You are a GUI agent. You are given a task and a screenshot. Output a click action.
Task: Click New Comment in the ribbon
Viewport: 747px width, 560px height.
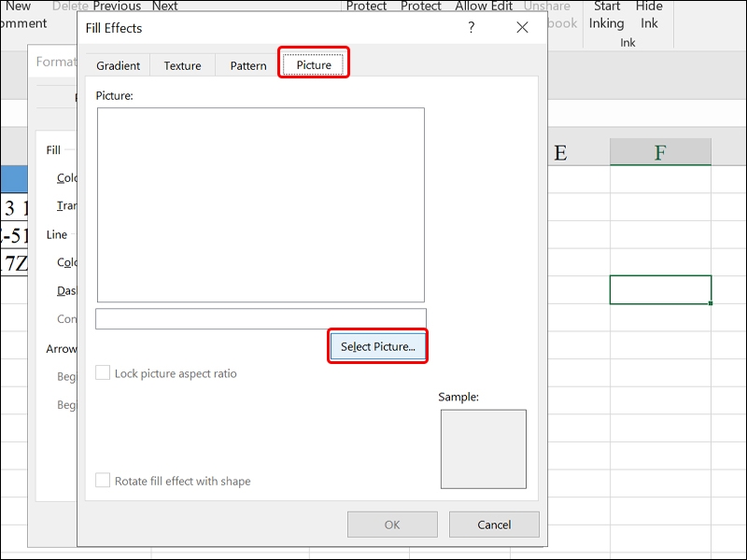pos(21,15)
